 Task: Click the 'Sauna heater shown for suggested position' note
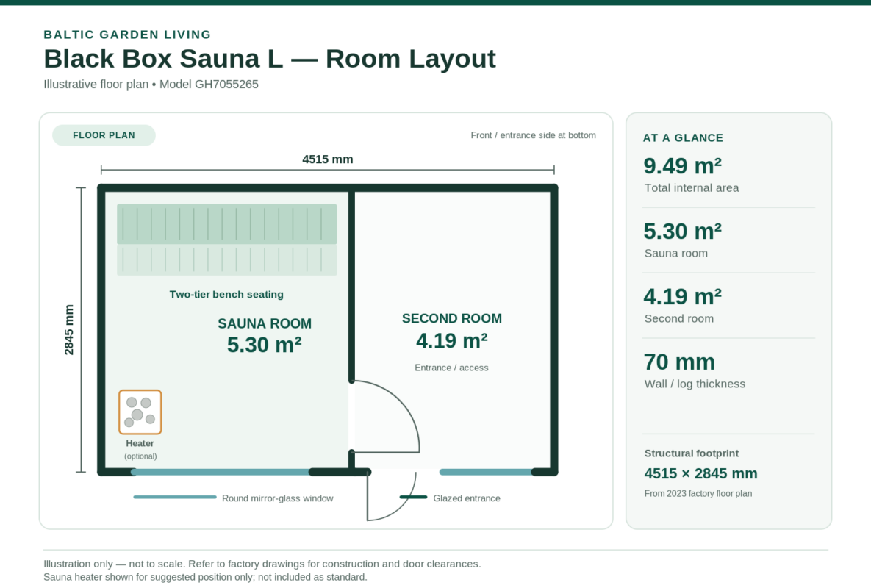point(206,578)
